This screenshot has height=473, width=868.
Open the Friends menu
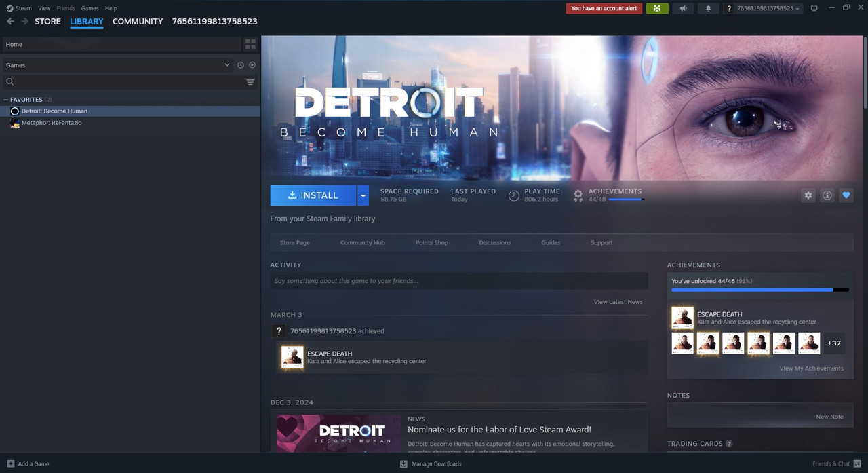point(66,8)
